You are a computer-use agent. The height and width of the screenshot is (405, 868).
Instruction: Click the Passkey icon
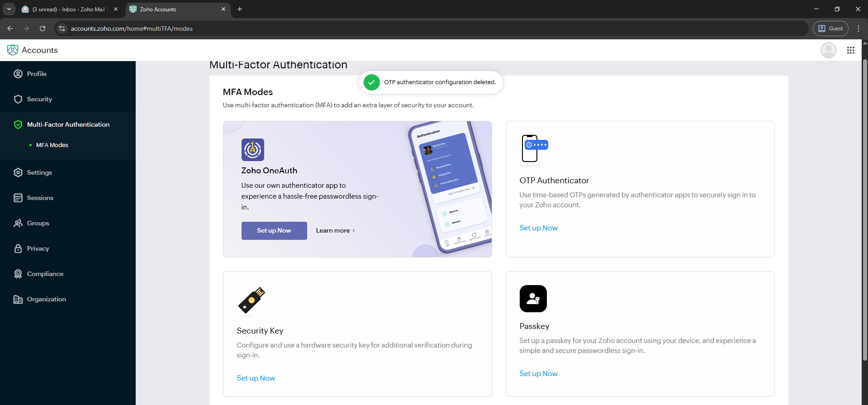click(x=533, y=299)
